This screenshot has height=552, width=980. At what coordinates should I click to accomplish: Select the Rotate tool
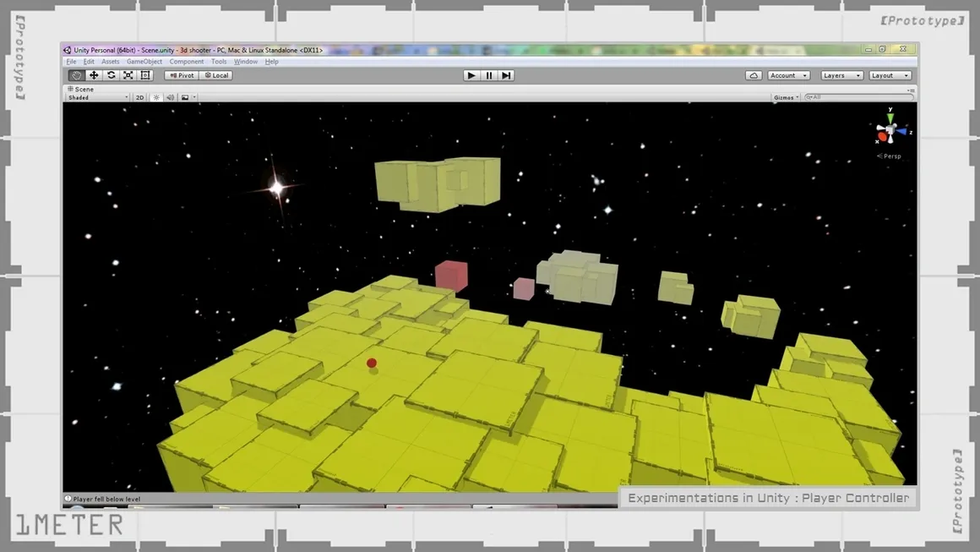[111, 75]
